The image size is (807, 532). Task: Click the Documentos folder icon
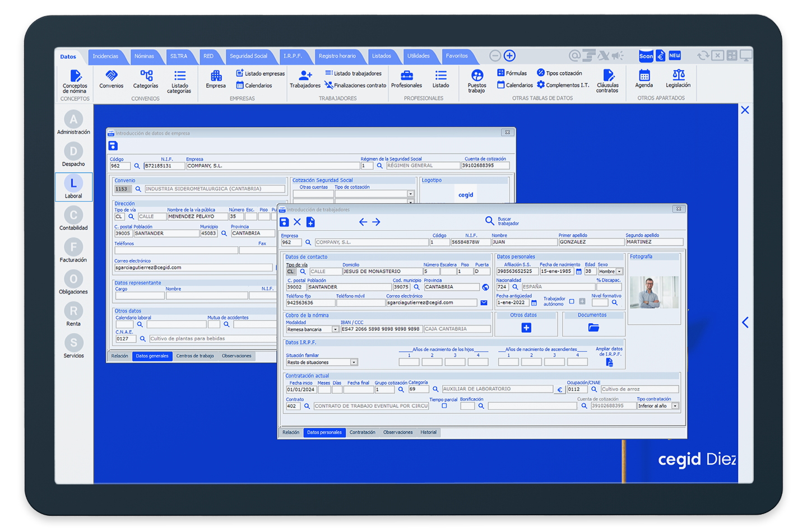click(593, 328)
